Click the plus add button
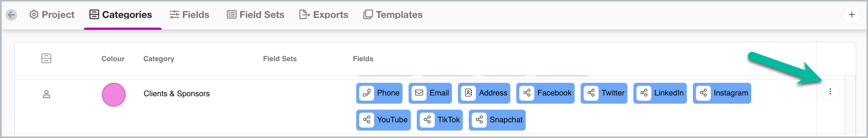The width and height of the screenshot is (868, 138). [852, 15]
